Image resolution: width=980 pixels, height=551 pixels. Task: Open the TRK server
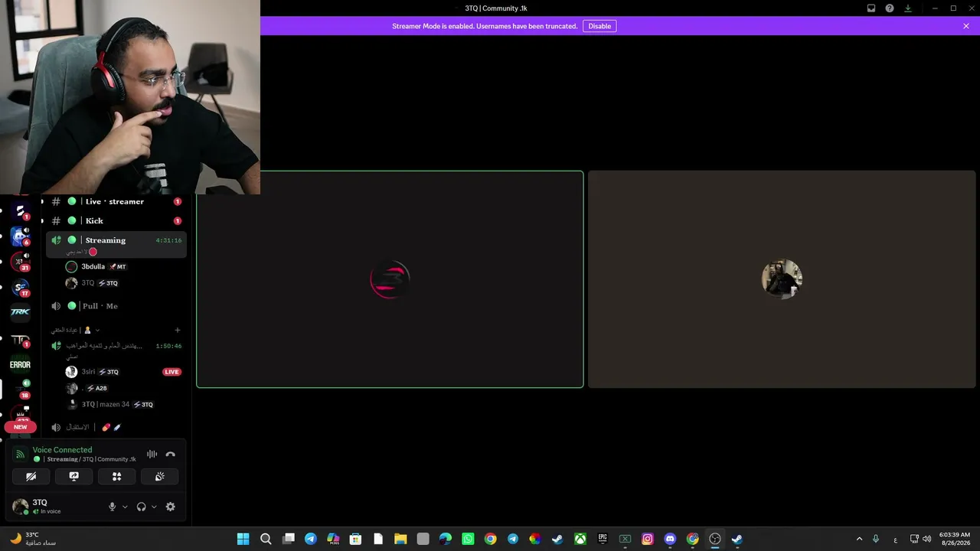click(21, 312)
